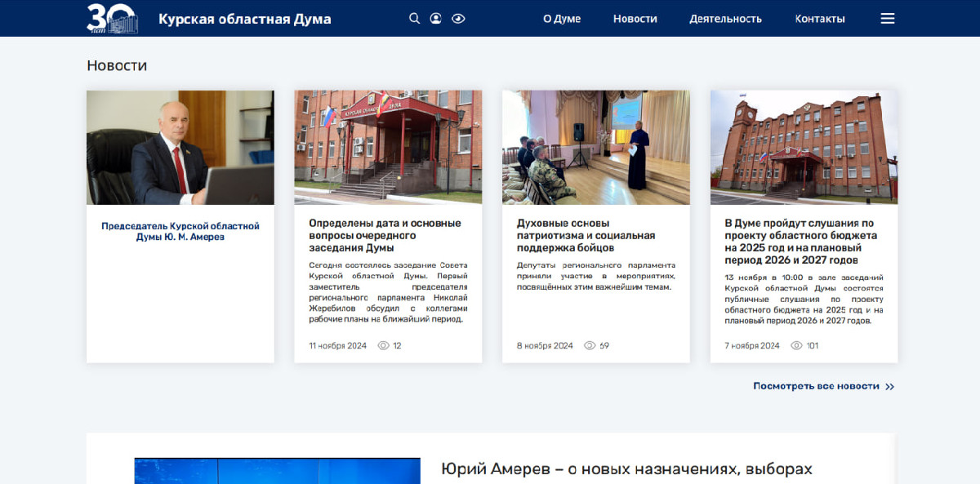This screenshot has height=484, width=980.
Task: Click the Новости section heading
Action: [117, 65]
